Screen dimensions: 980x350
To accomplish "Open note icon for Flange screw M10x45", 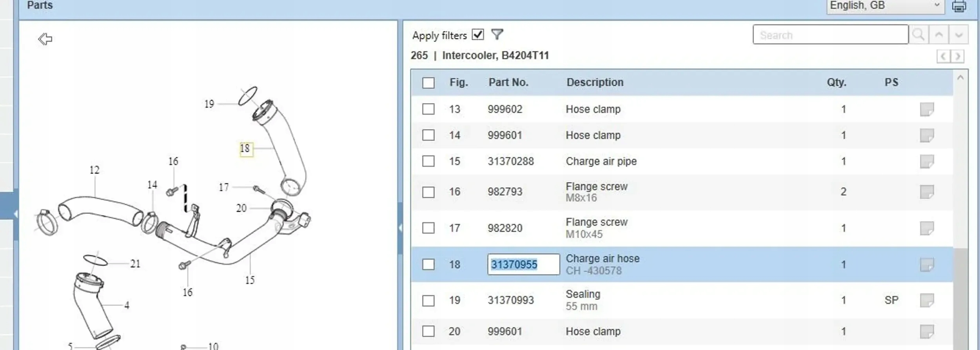I will click(x=927, y=228).
